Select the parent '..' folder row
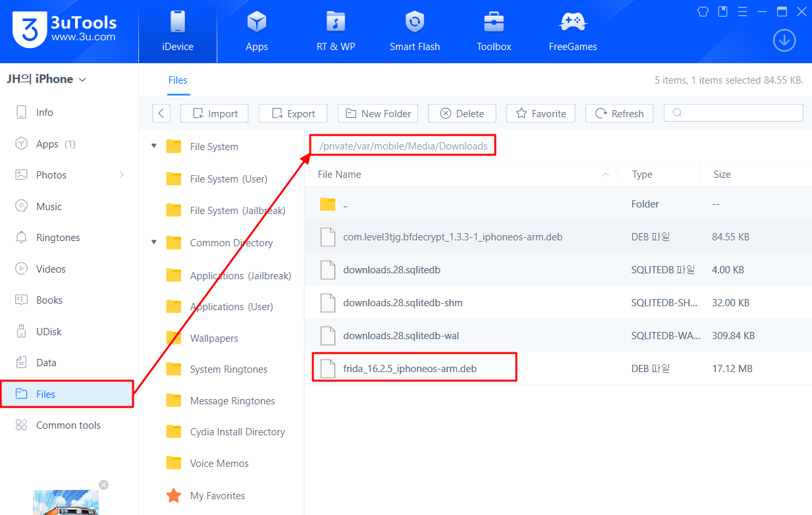 tap(558, 204)
